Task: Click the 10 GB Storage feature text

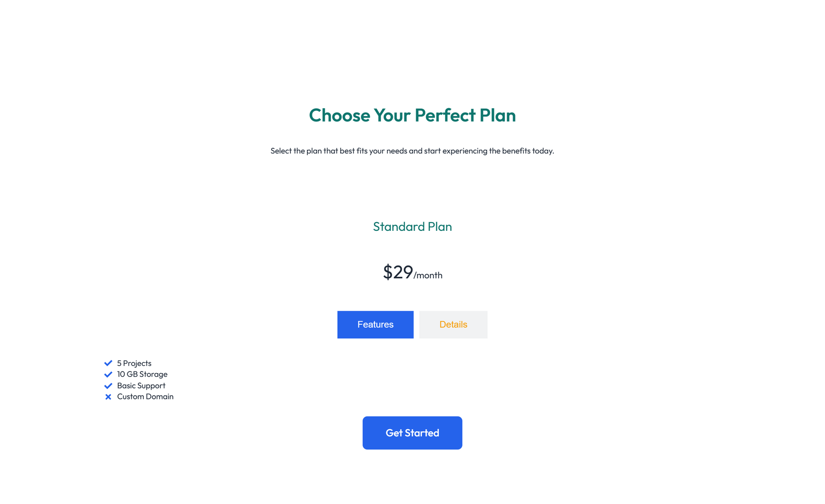Action: (142, 374)
